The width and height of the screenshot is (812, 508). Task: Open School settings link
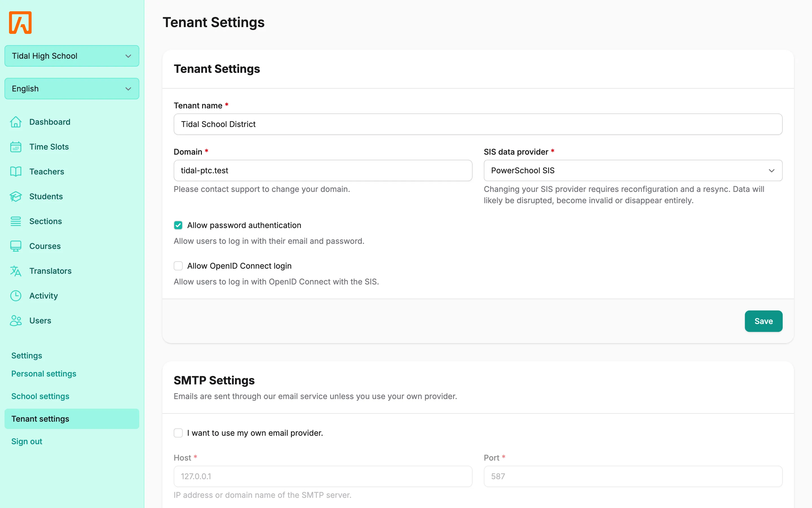tap(40, 396)
